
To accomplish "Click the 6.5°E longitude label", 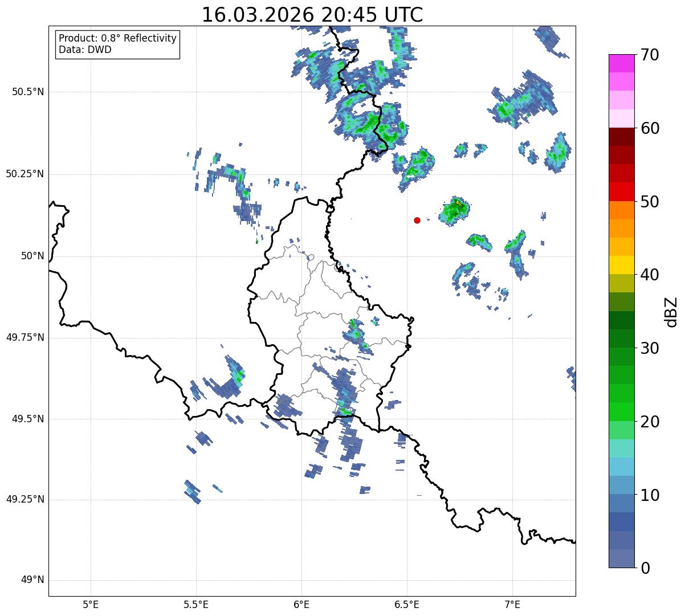I will [x=407, y=604].
